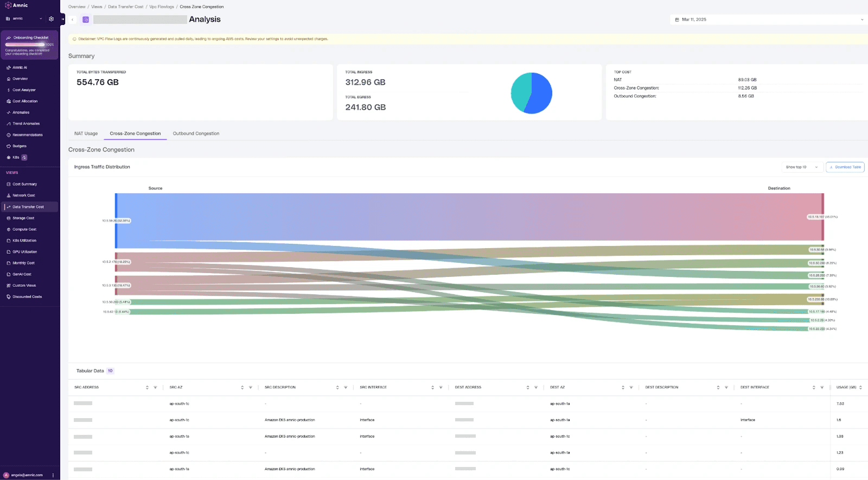Screen dimensions: 868x480
Task: Download the table with Download Table button
Action: pos(845,167)
